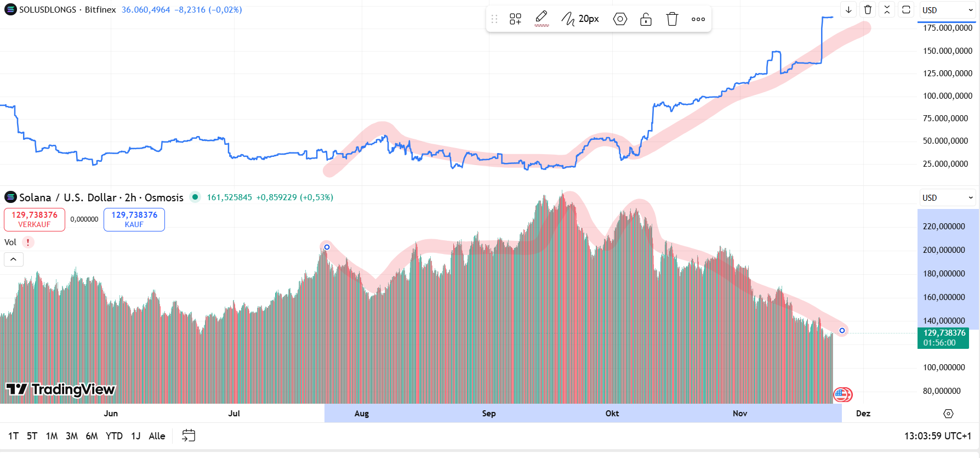Viewport: 980px width, 458px height.
Task: Open the top pane USD currency dropdown
Action: [x=947, y=10]
